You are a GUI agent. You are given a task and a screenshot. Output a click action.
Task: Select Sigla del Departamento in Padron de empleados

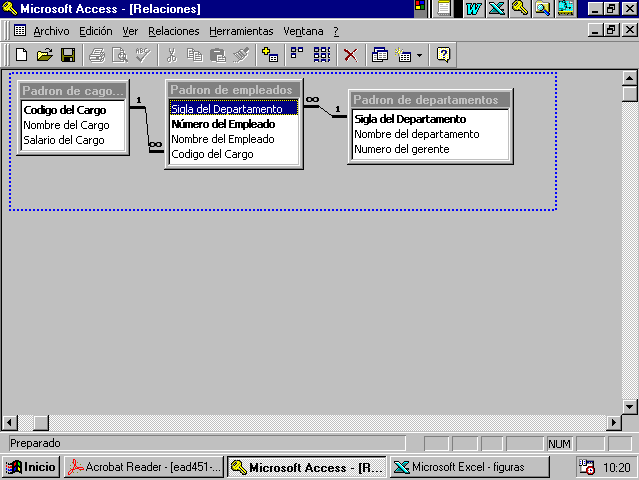coord(234,109)
